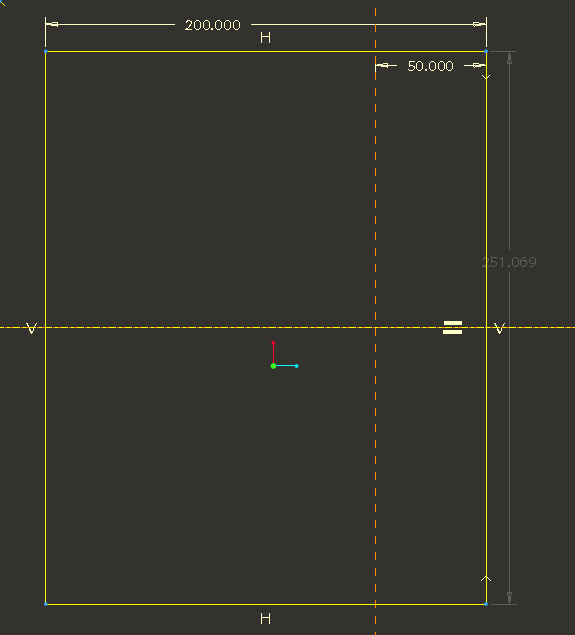Click the H constraint on top edge

[265, 38]
